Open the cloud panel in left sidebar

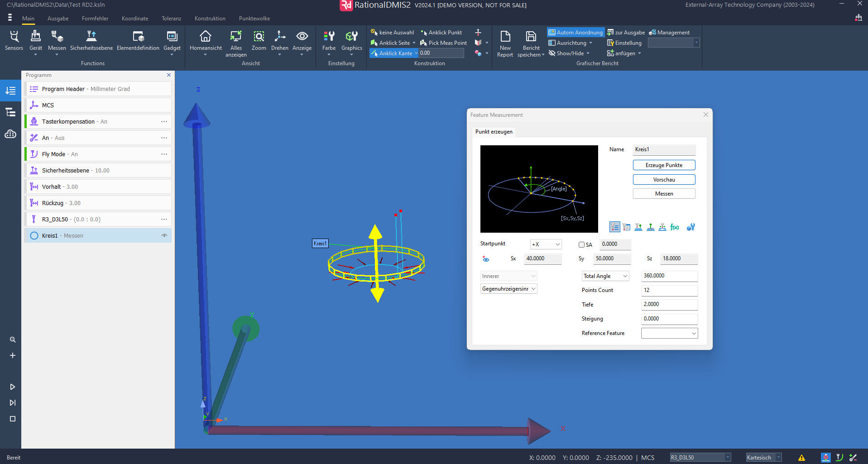click(10, 134)
